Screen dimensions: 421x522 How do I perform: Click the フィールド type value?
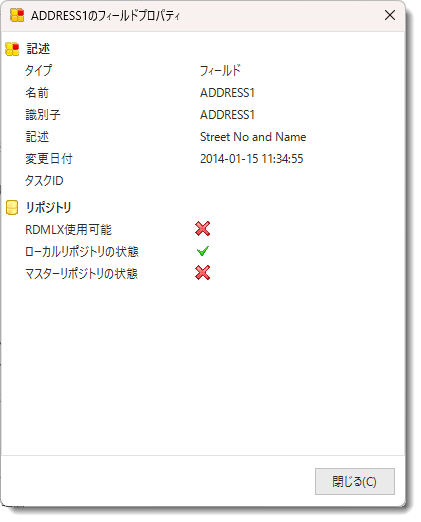coord(220,70)
